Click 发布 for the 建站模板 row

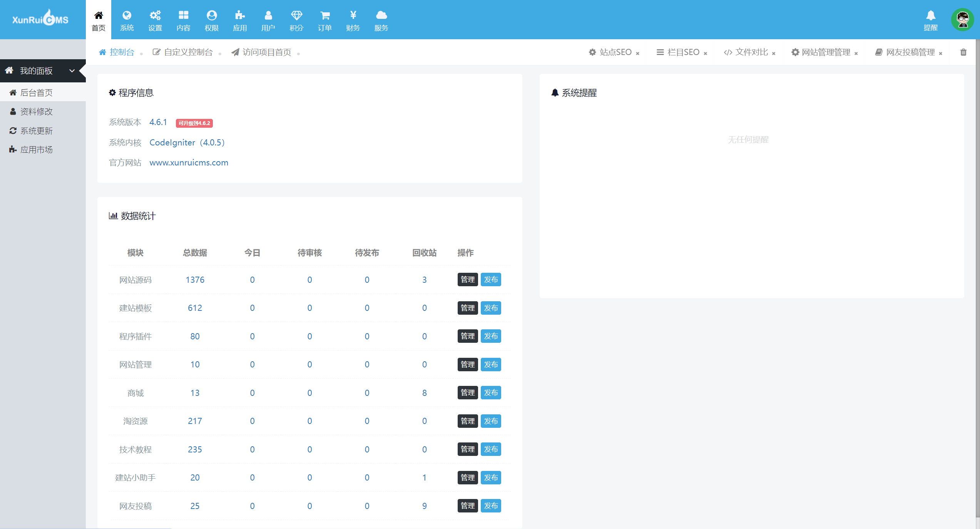(491, 308)
